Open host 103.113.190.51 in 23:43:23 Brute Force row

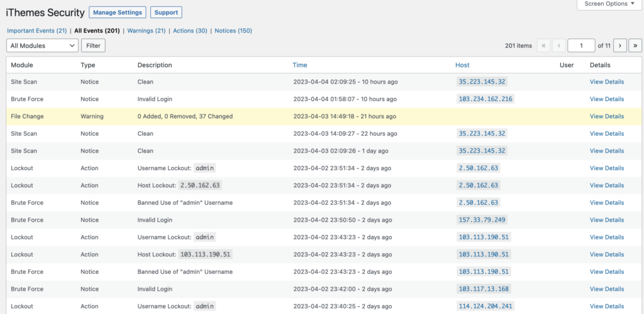[x=484, y=271]
